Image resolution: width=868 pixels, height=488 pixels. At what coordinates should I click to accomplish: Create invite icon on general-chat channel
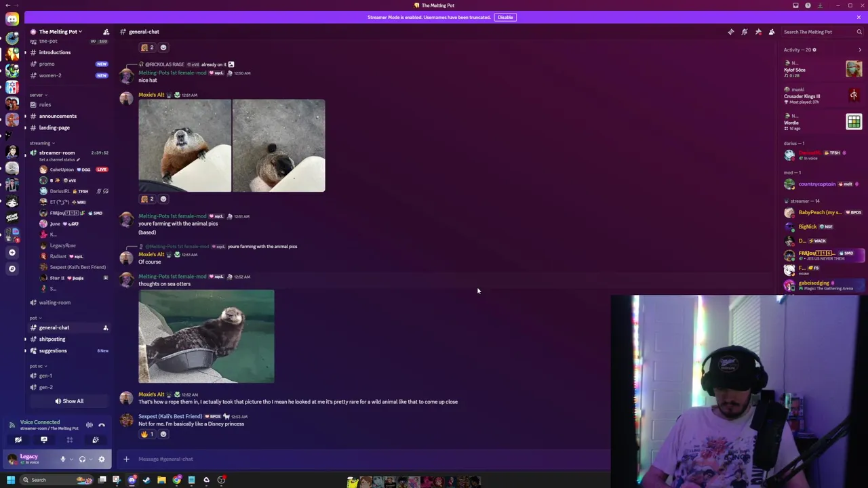click(105, 327)
